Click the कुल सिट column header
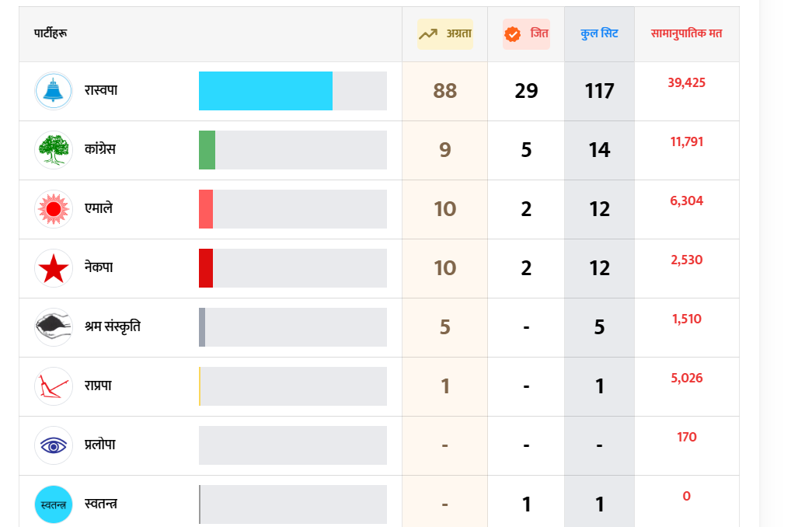Screen dimensions: 812x527 click(599, 34)
